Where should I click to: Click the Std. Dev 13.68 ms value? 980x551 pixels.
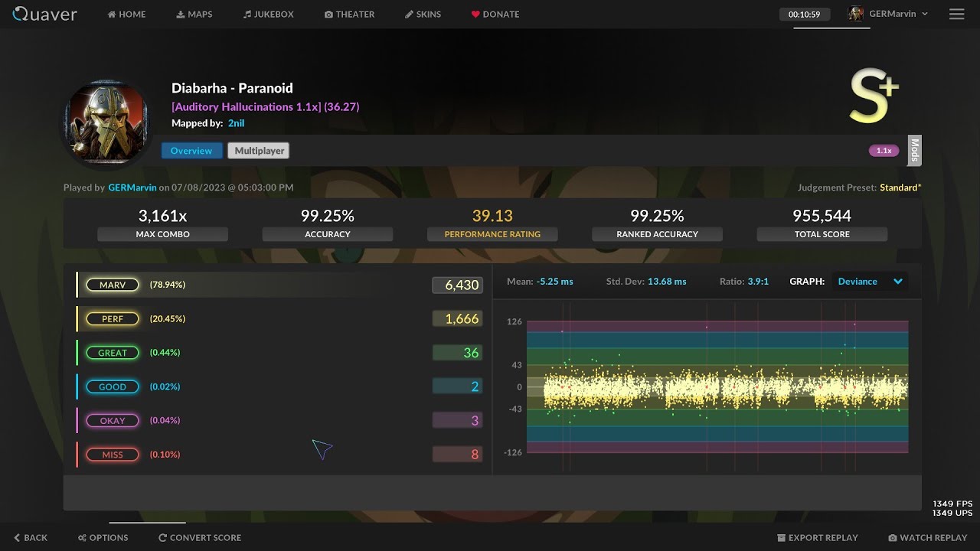[667, 282]
